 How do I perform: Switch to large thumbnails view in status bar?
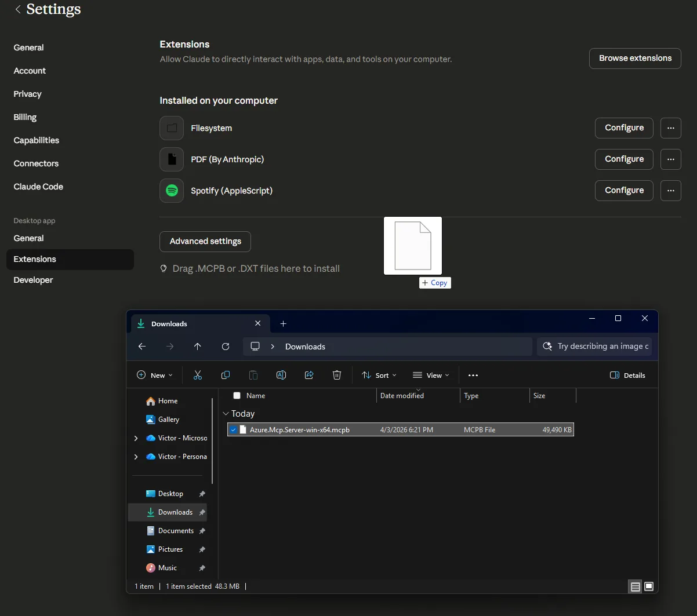[x=649, y=586]
